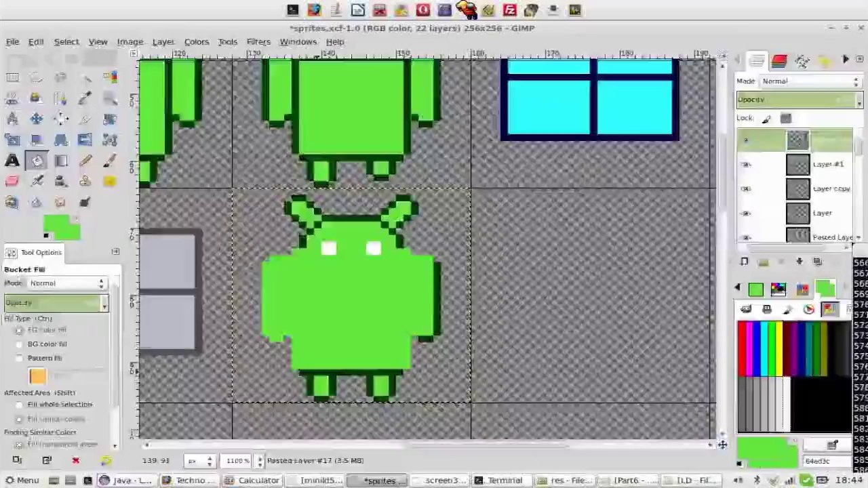This screenshot has height=488, width=868.
Task: Open the Colors menu
Action: [x=197, y=42]
